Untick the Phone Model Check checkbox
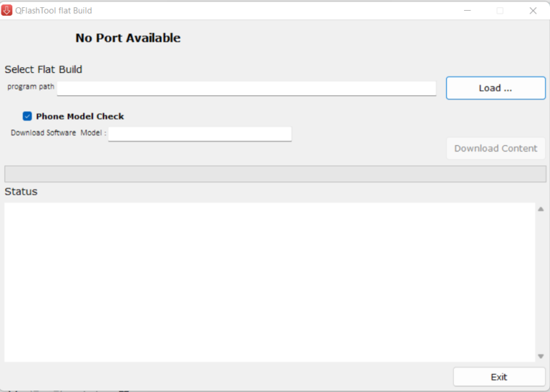 click(27, 116)
